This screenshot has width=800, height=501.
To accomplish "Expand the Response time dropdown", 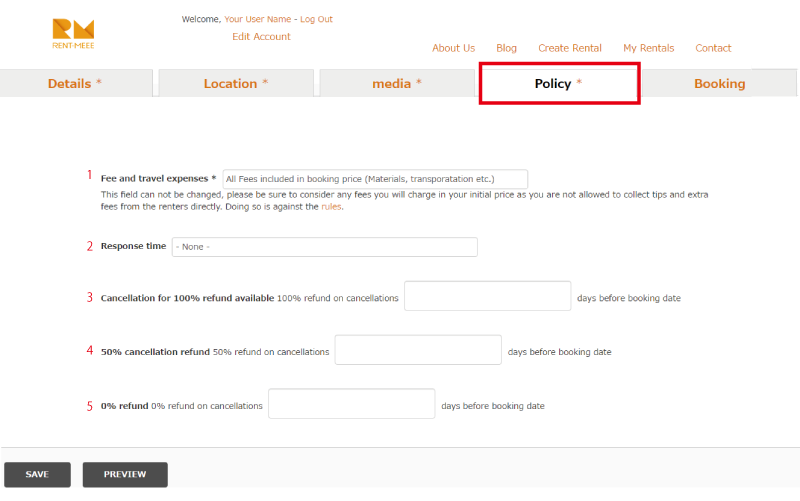I will 324,247.
